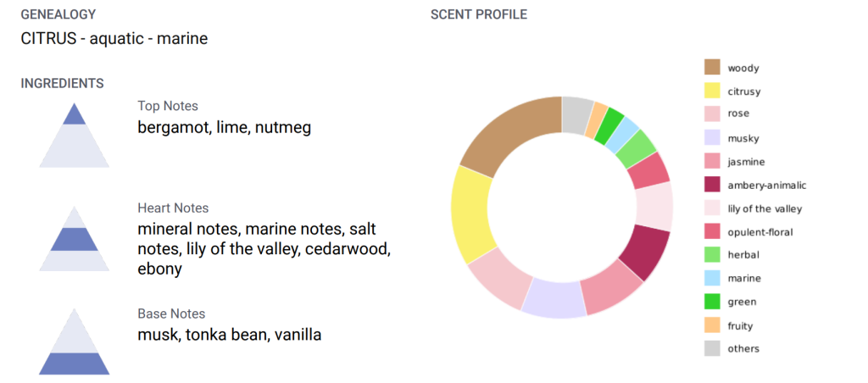Click the green legend swatch
Viewport: 868px width, 383px height.
712,302
